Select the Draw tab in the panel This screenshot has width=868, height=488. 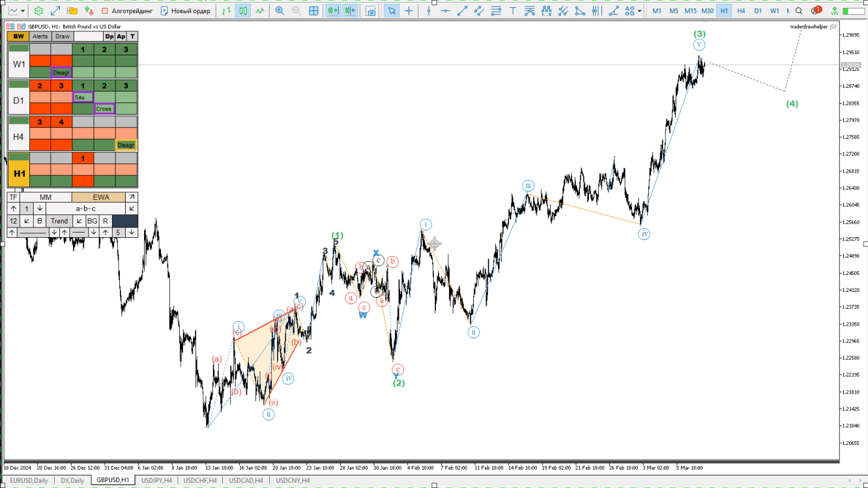coord(63,36)
